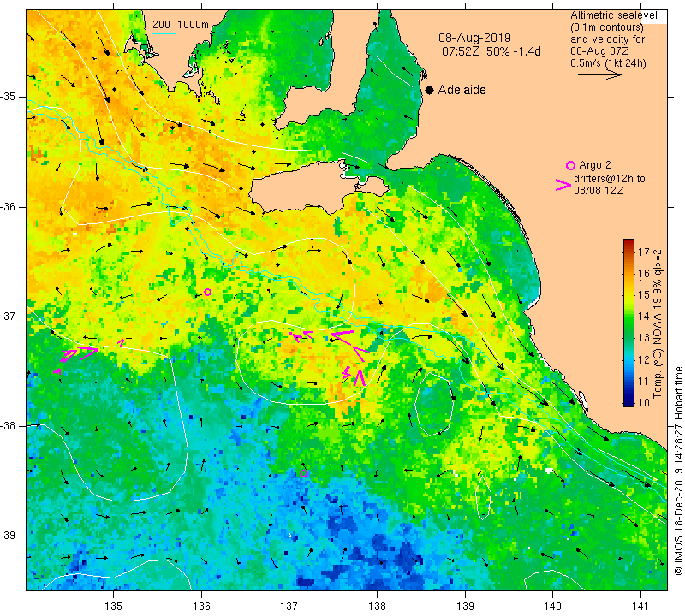
Task: Click the cyan 200 1000m depth contour line sample
Action: click(x=164, y=33)
